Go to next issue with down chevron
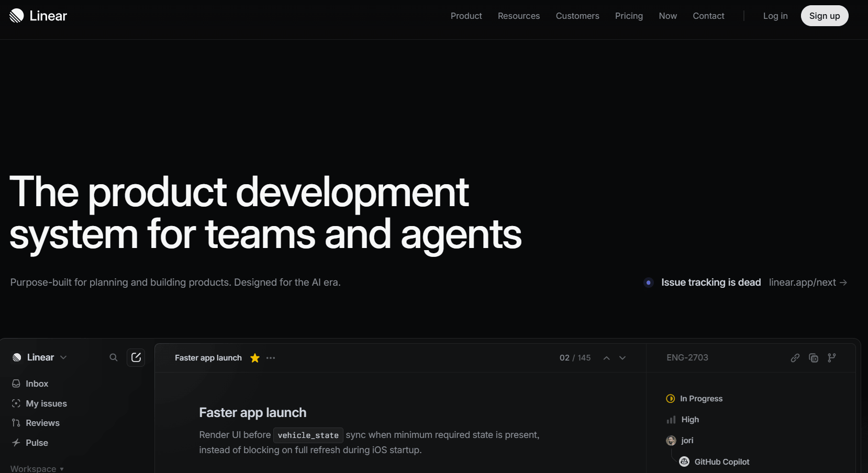 pyautogui.click(x=622, y=358)
